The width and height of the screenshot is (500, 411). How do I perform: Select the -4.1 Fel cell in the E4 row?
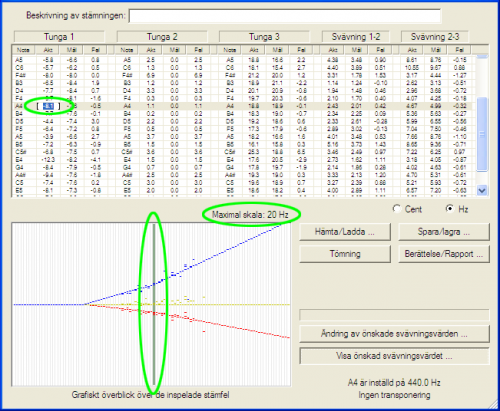click(95, 160)
